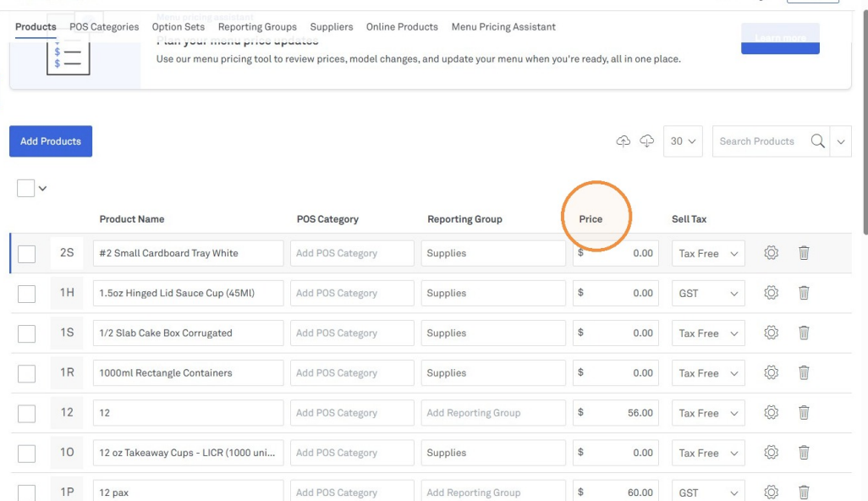Click the cloud download icon
The image size is (868, 501).
coord(646,141)
